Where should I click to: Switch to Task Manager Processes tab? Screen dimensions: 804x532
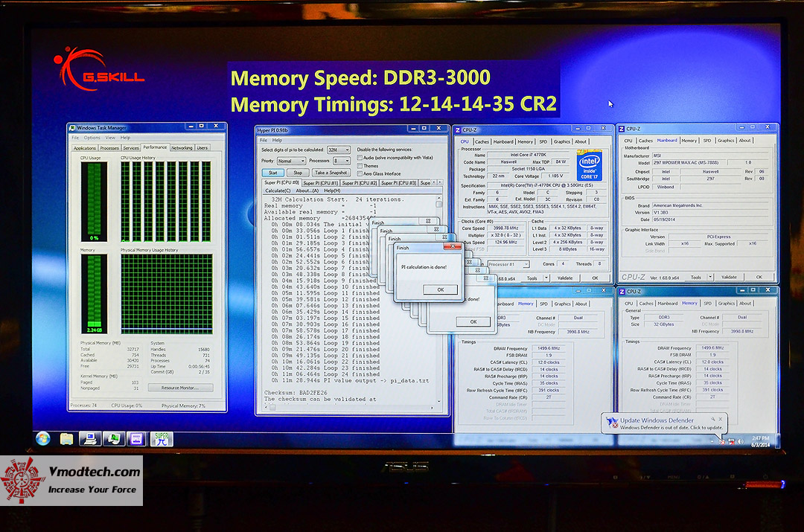tap(109, 147)
